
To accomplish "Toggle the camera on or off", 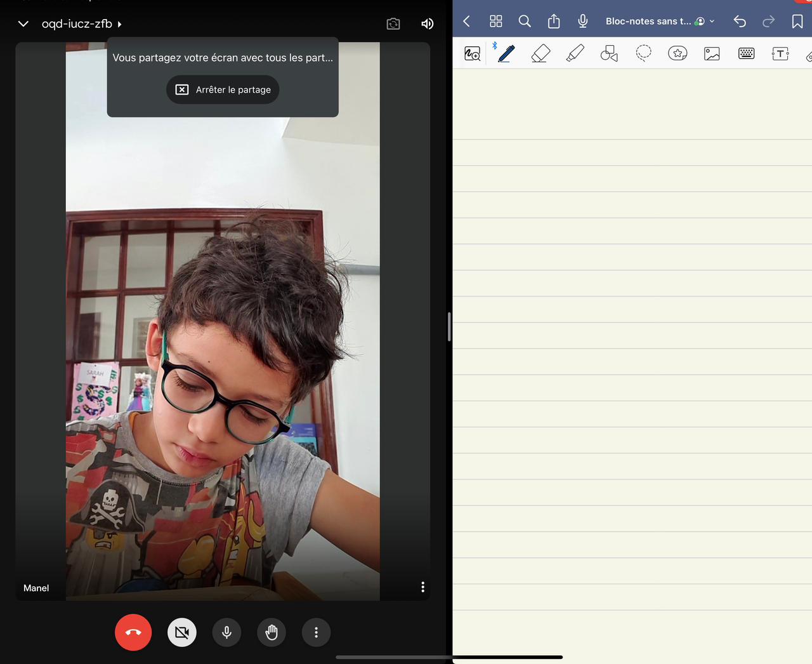I will 182,632.
